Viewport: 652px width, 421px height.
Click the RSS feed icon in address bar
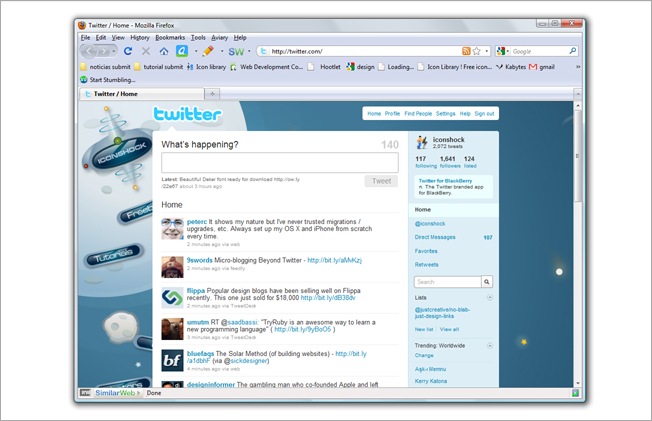(x=466, y=51)
